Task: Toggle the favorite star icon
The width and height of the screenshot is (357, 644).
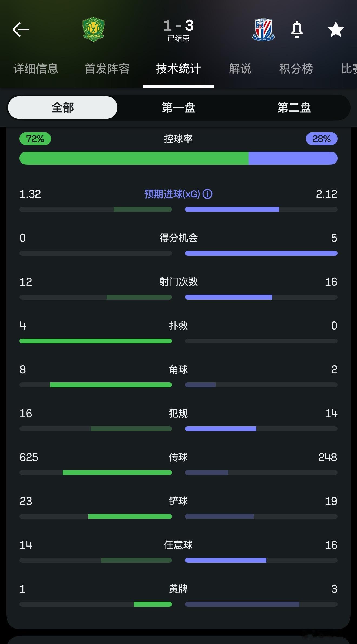Action: click(336, 29)
